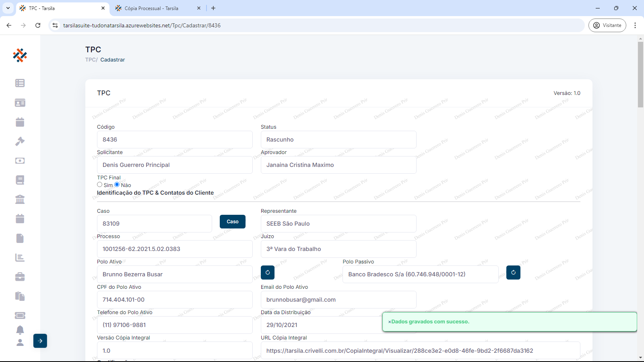Open a new browser tab
Viewport: 644px width, 362px height.
pyautogui.click(x=213, y=8)
